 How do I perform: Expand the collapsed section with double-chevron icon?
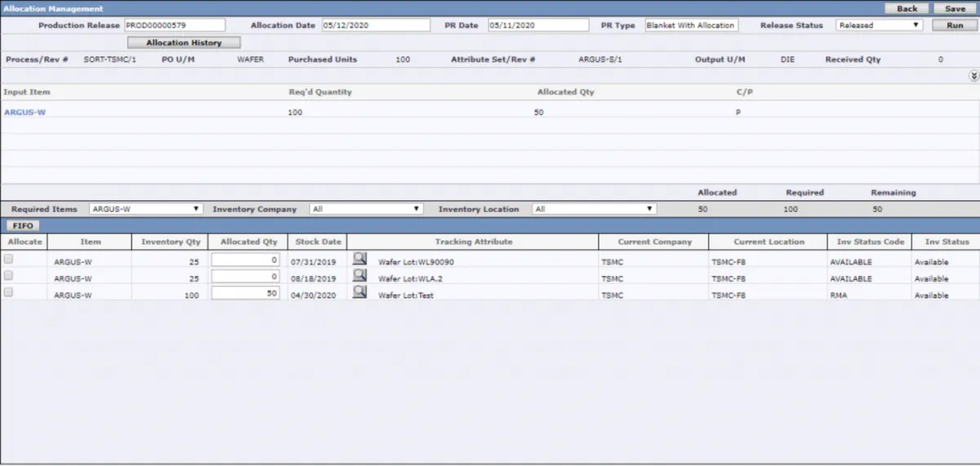pos(973,75)
